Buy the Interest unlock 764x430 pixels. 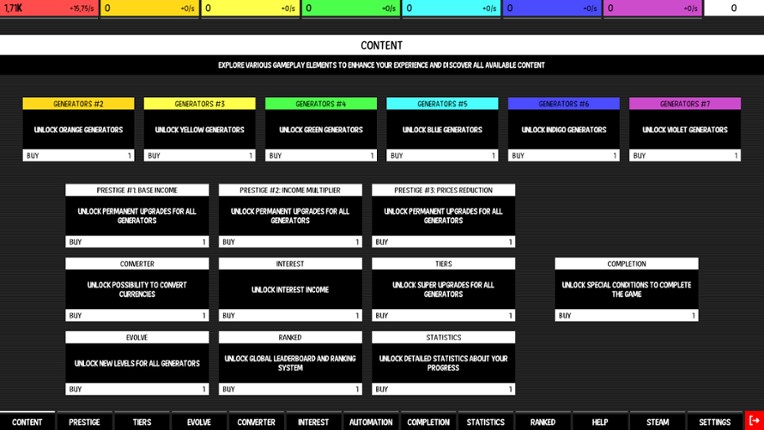(290, 315)
